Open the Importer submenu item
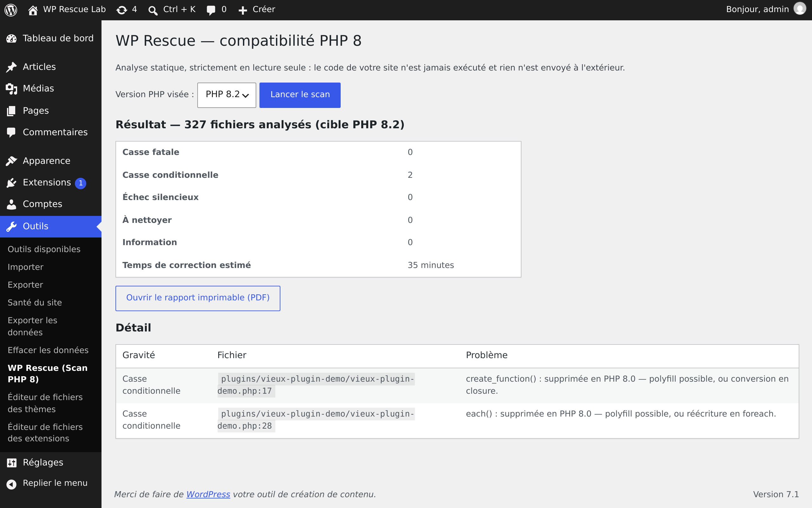Screen dimensions: 812x508 tap(25, 267)
